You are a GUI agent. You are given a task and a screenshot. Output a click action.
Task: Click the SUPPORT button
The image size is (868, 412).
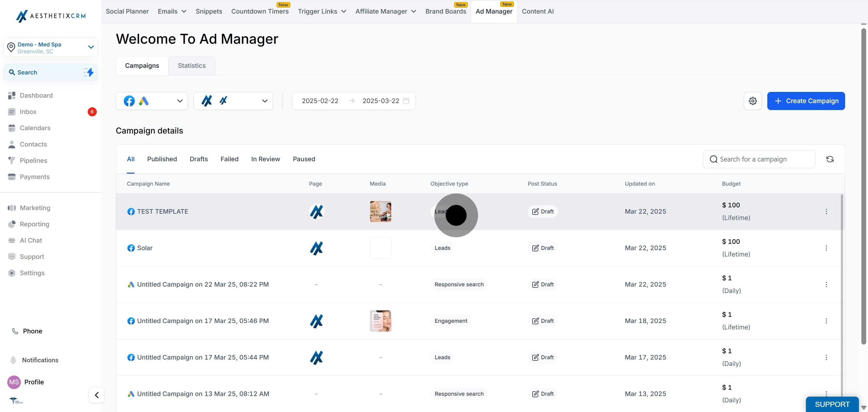pyautogui.click(x=832, y=404)
